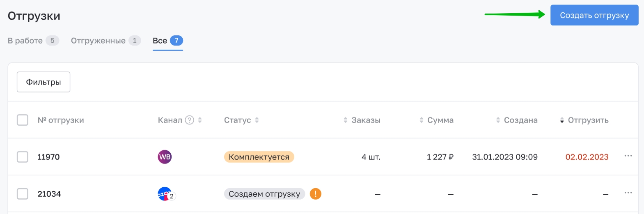Viewport: 644px width, 214px height.
Task: Open the Фильтры button
Action: (x=44, y=82)
